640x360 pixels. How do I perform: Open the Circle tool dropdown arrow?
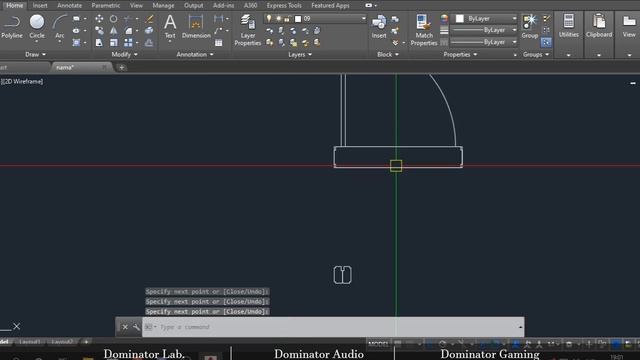click(37, 42)
